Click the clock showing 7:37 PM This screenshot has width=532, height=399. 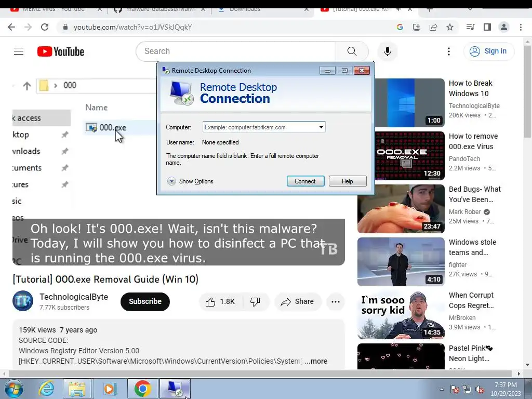point(506,385)
